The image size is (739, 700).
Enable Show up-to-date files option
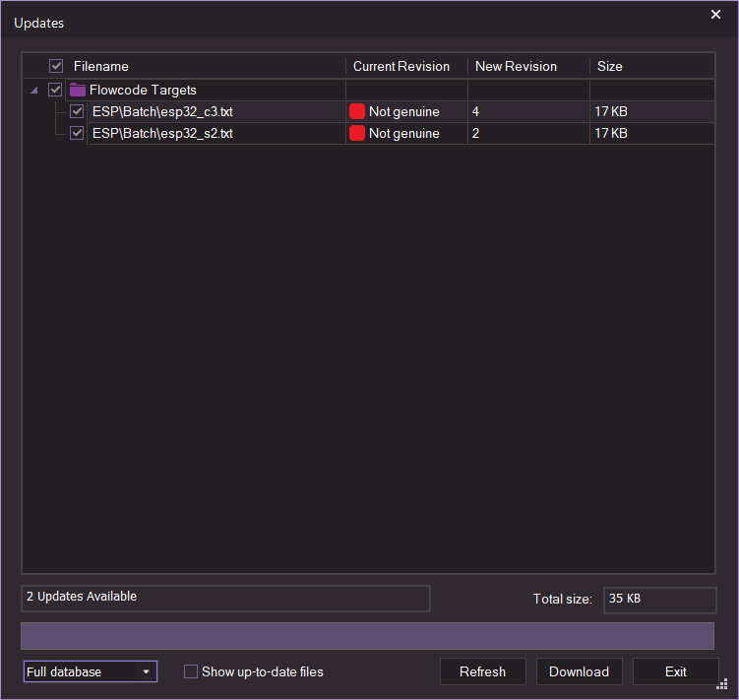[x=191, y=671]
